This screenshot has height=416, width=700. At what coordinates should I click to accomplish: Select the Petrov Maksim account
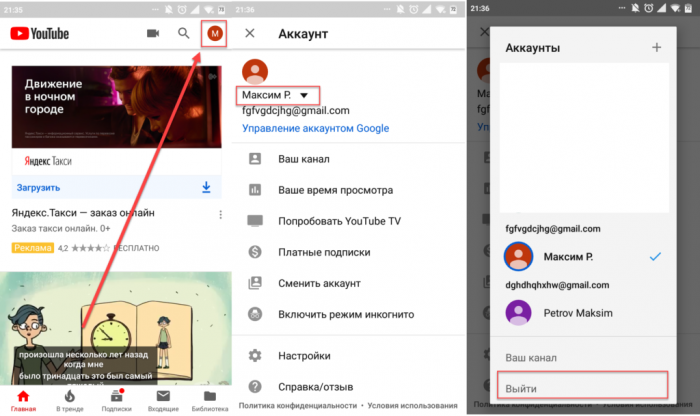click(577, 314)
